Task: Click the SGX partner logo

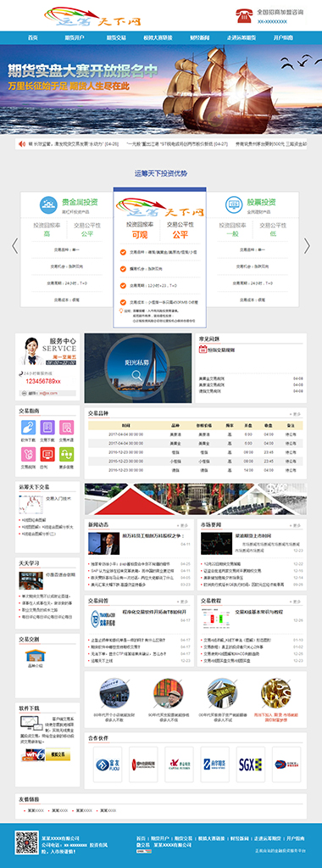Action: [x=251, y=764]
